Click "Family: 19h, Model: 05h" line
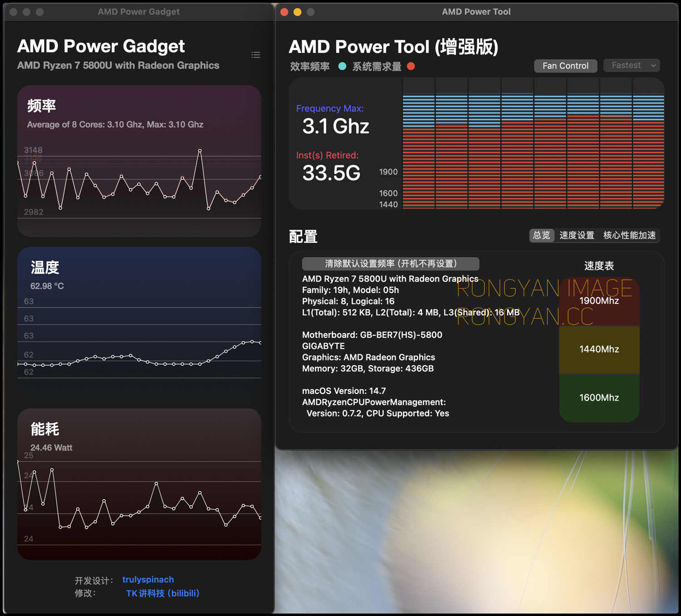 point(350,290)
